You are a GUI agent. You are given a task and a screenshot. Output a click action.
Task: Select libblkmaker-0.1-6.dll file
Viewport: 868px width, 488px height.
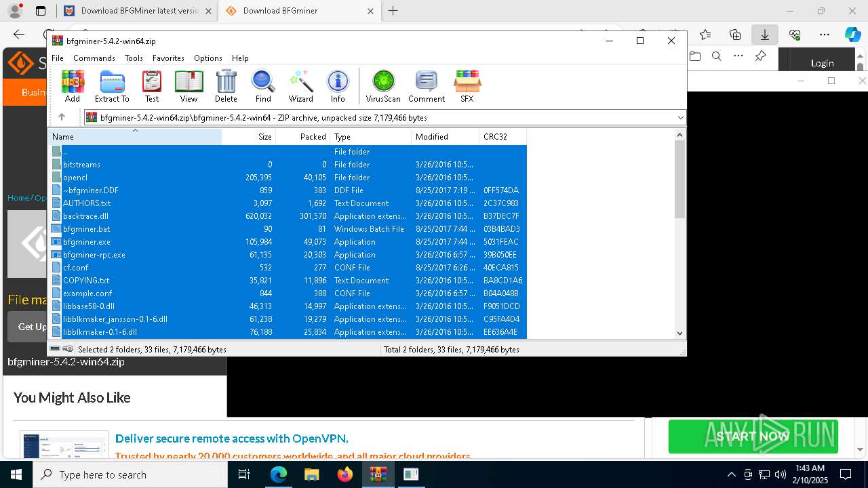click(x=288, y=332)
